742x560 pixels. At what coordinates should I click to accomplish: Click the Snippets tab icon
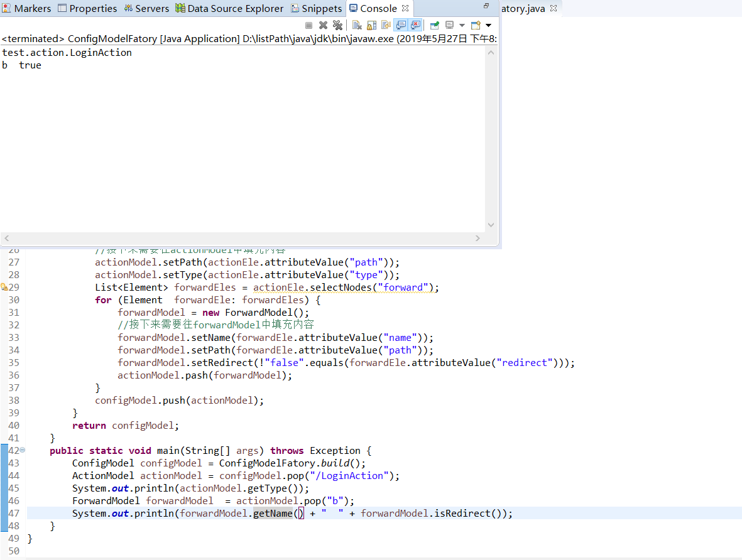click(295, 9)
